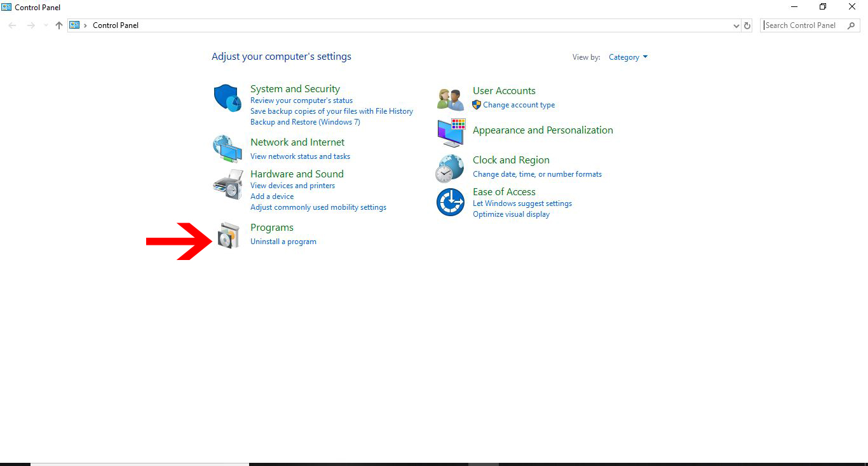Open the Programs category heading
868x466 pixels.
tap(272, 228)
